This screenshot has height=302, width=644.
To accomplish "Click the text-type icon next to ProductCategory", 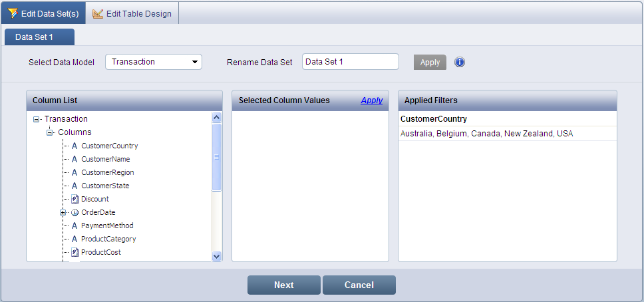I will click(75, 239).
